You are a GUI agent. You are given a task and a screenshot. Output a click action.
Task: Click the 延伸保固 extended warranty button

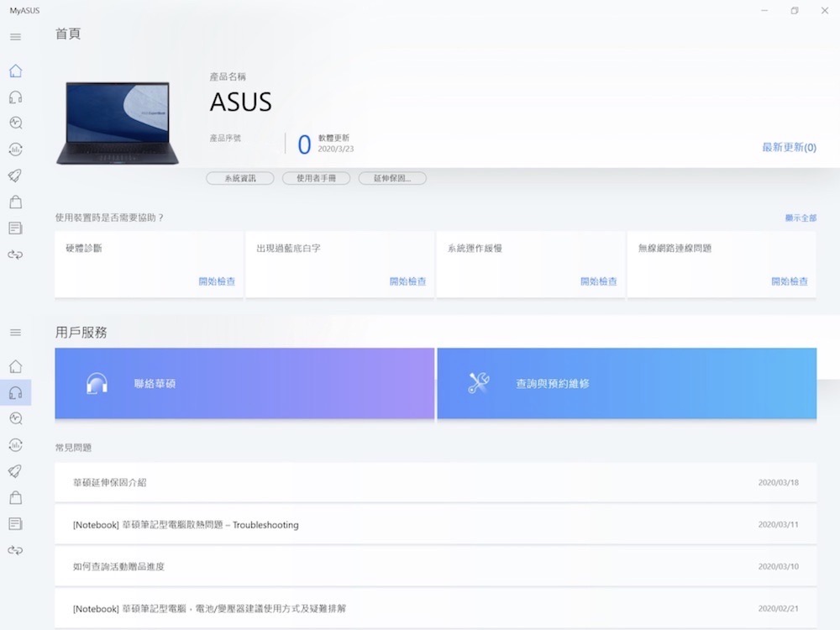[x=392, y=178]
